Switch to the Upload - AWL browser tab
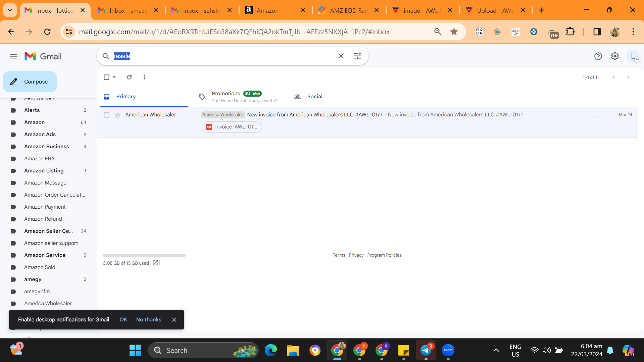Image resolution: width=644 pixels, height=362 pixels. click(x=495, y=10)
